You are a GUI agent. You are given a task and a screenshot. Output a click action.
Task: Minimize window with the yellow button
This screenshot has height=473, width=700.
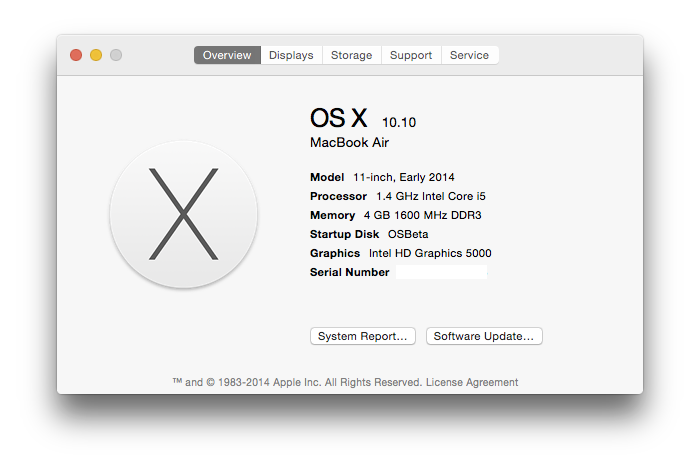point(96,55)
